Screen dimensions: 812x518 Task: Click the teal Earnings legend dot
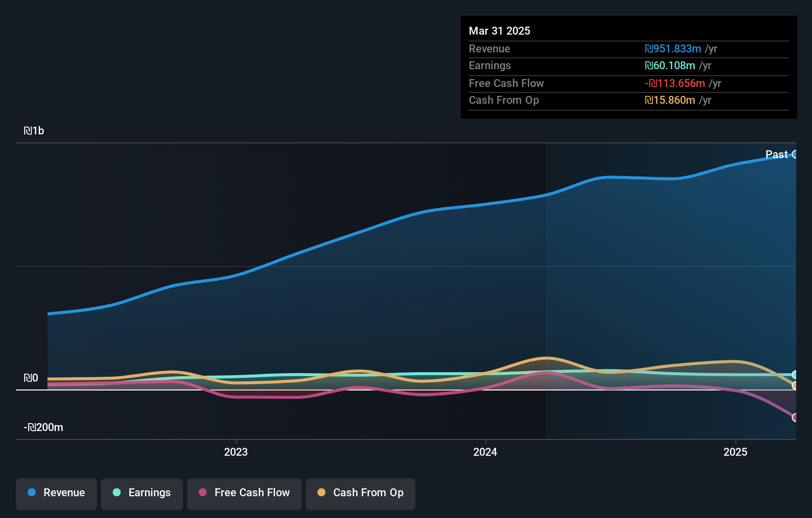(x=117, y=492)
